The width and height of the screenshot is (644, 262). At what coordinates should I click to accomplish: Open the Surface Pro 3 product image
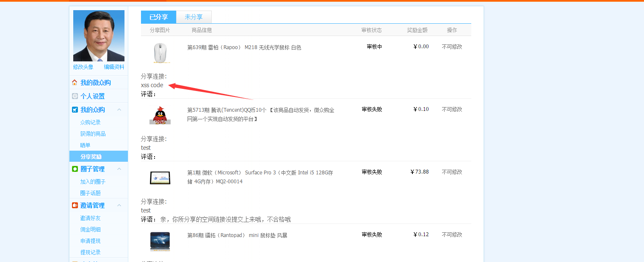point(160,177)
